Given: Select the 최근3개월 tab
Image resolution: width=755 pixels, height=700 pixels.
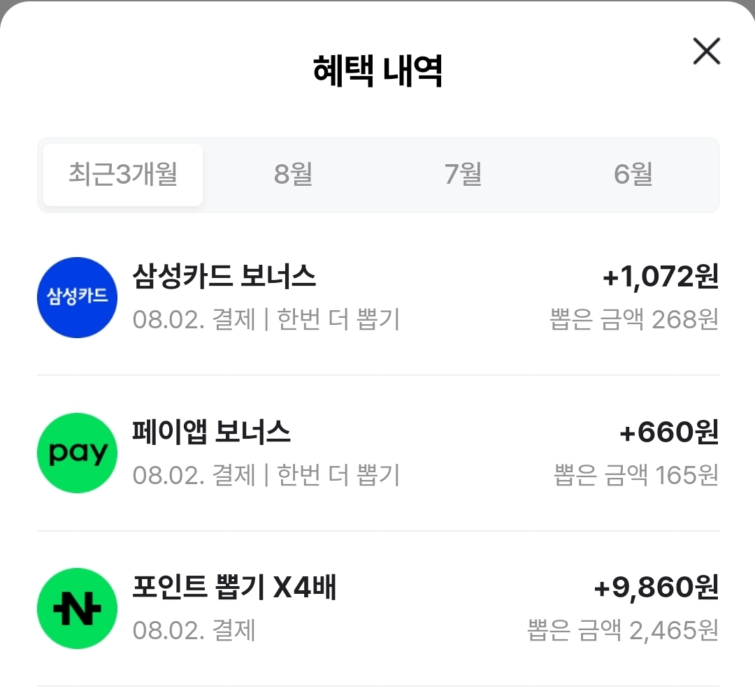Looking at the screenshot, I should (x=123, y=175).
